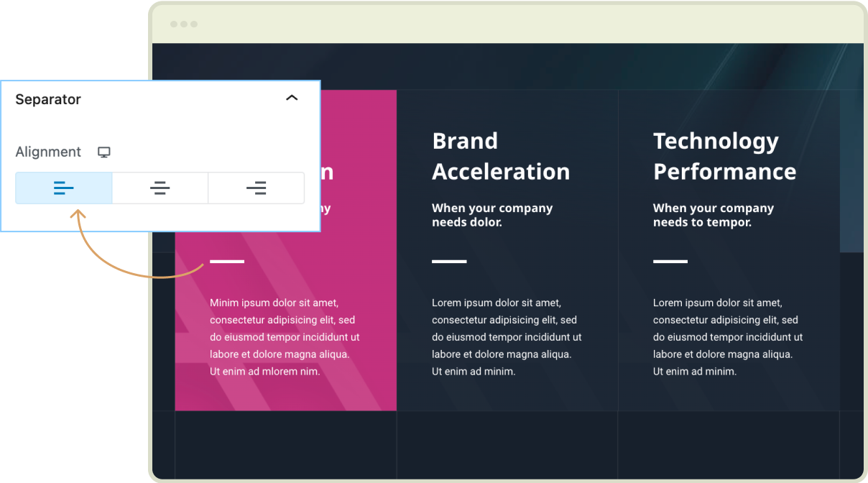868x483 pixels.
Task: Click the leftmost dot in window title bar
Action: click(174, 24)
